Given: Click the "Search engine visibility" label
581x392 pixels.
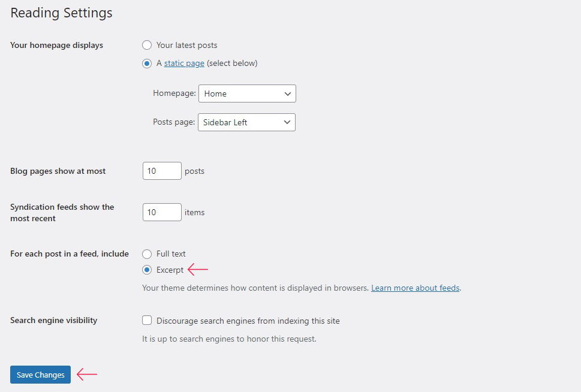Looking at the screenshot, I should coord(53,321).
